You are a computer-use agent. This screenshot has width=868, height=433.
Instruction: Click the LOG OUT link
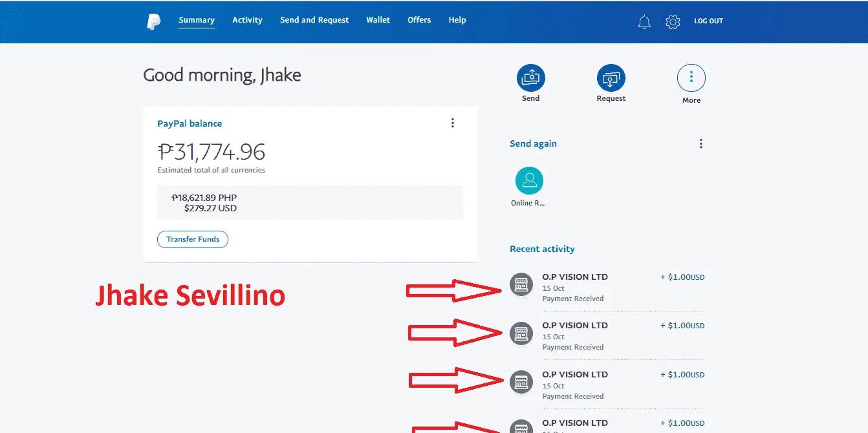pos(708,21)
